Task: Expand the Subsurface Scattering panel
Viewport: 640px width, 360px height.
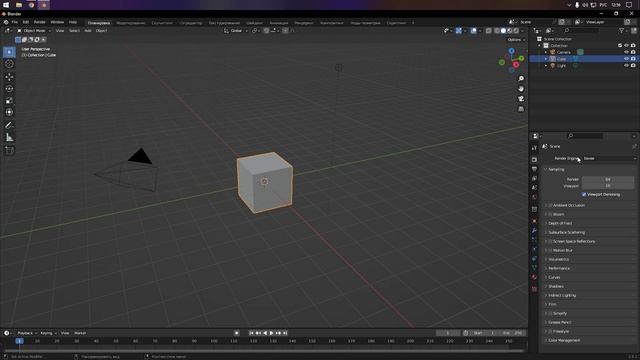Action: coord(566,232)
